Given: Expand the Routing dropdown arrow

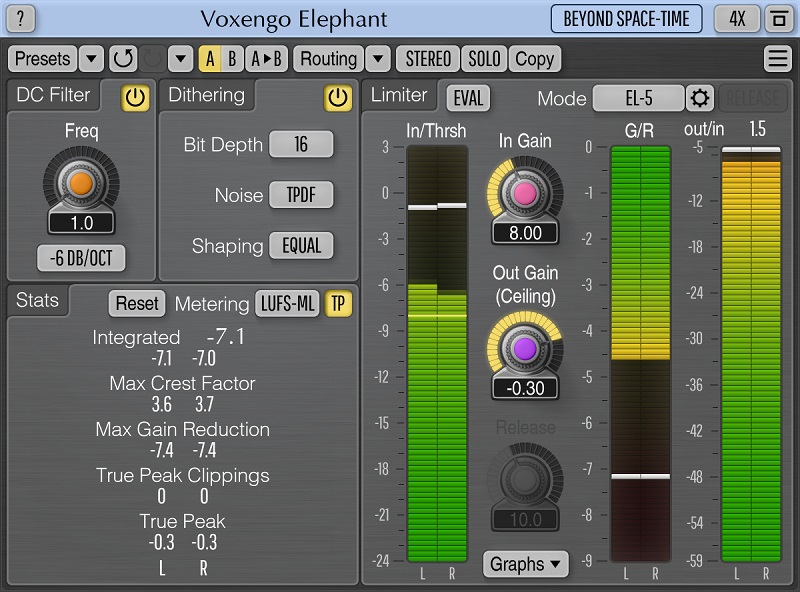Looking at the screenshot, I should [x=378, y=59].
